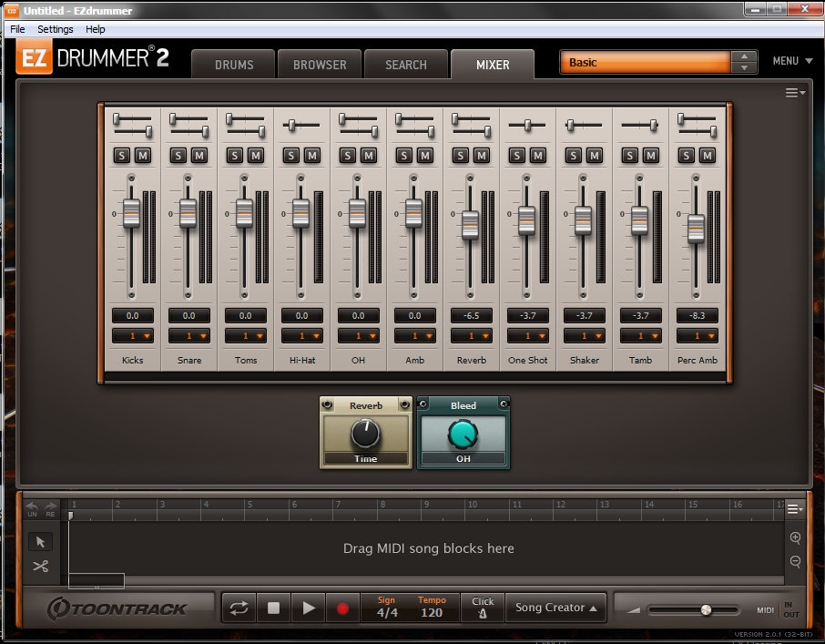Open the Settings menu
This screenshot has width=825, height=644.
tap(55, 29)
